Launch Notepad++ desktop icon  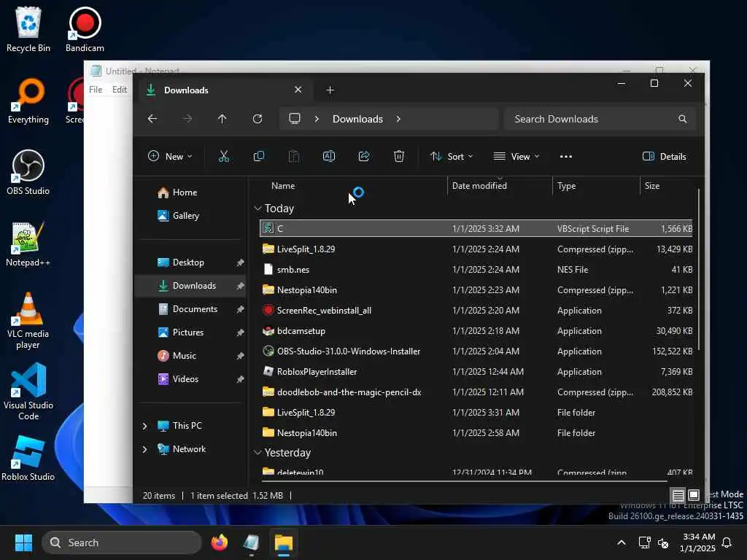[x=28, y=244]
